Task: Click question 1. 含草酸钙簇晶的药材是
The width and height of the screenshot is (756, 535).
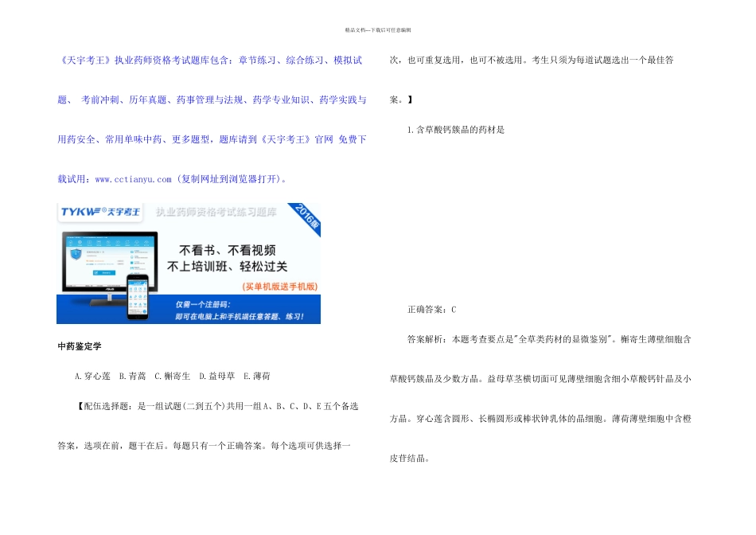Action: (x=456, y=130)
